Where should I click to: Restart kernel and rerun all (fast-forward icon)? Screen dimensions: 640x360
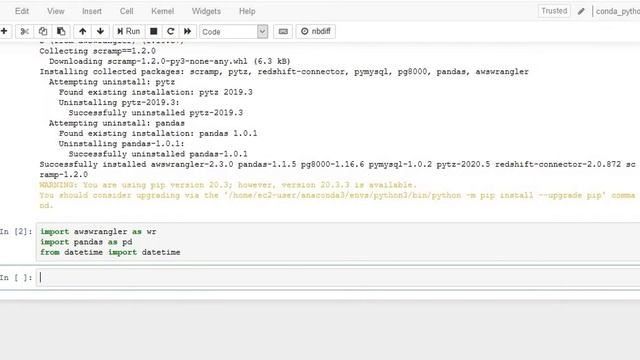tap(188, 31)
